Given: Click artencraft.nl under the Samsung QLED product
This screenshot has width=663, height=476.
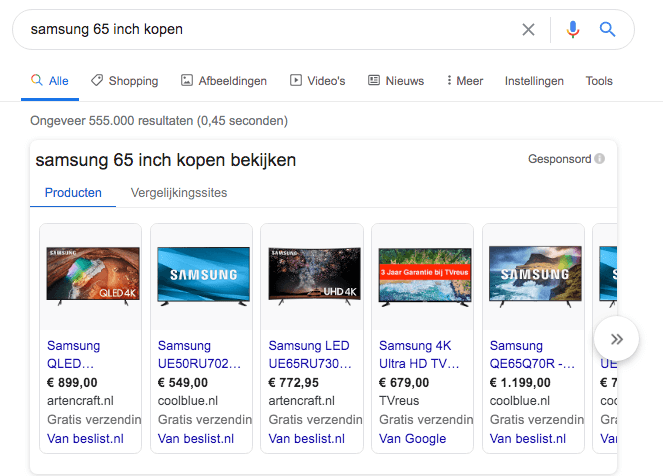Looking at the screenshot, I should pos(80,400).
